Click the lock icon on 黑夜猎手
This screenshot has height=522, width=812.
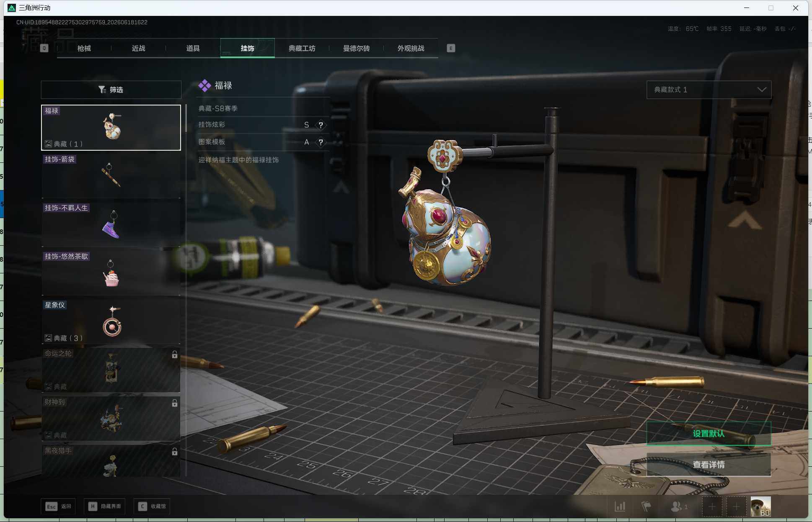(x=175, y=452)
